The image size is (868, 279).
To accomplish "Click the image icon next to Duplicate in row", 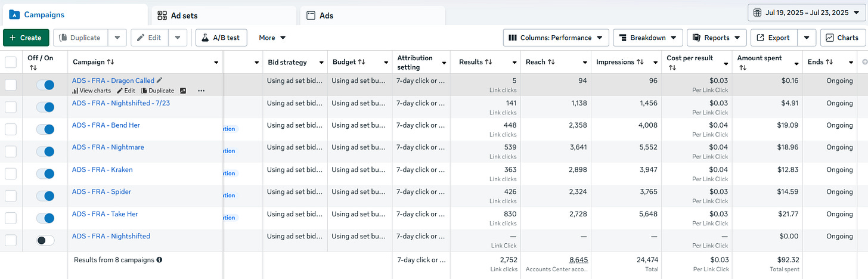I will coord(183,91).
